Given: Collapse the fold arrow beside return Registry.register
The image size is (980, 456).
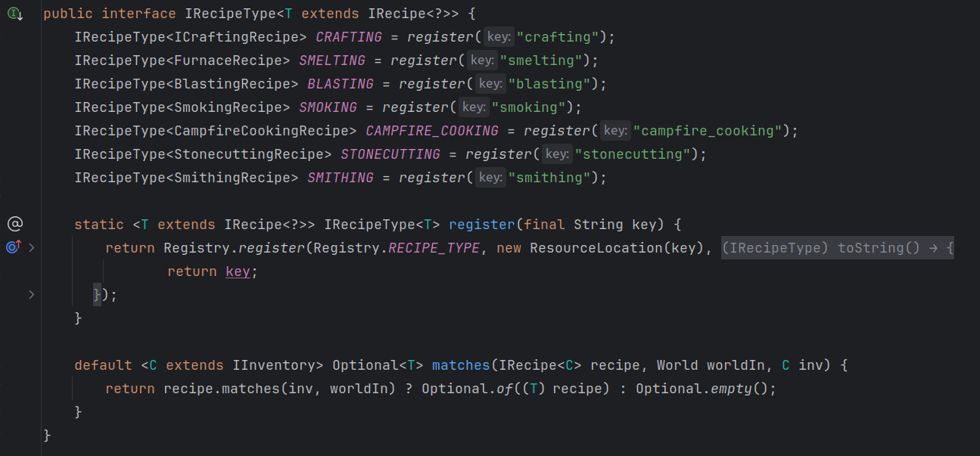Looking at the screenshot, I should point(32,247).
